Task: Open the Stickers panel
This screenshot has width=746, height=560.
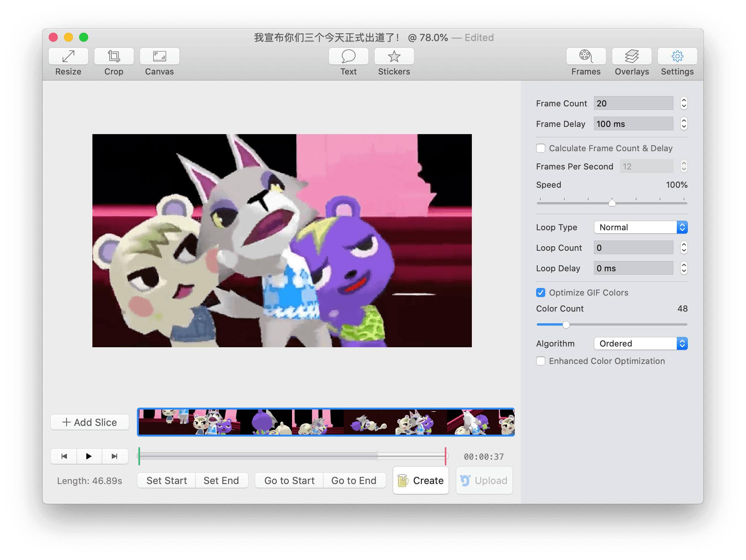Action: coord(394,62)
